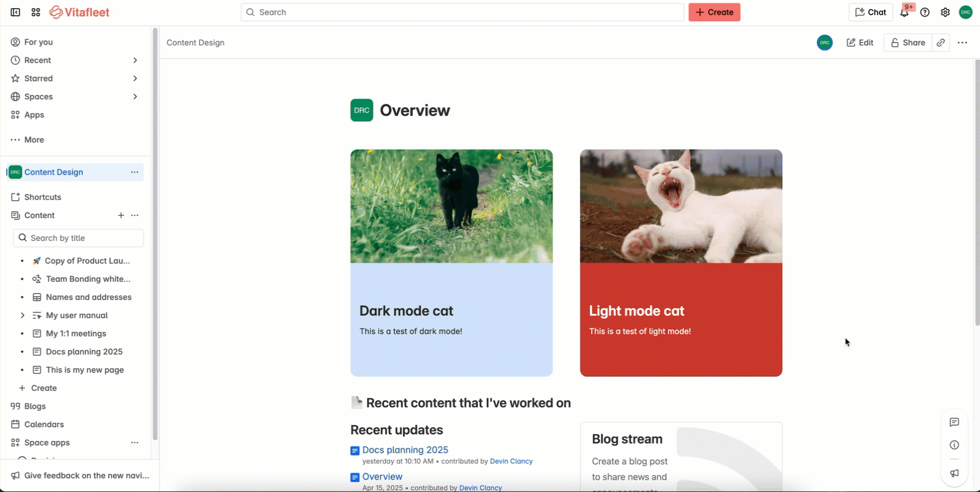Open notifications bell icon
This screenshot has height=492, width=980.
[904, 12]
